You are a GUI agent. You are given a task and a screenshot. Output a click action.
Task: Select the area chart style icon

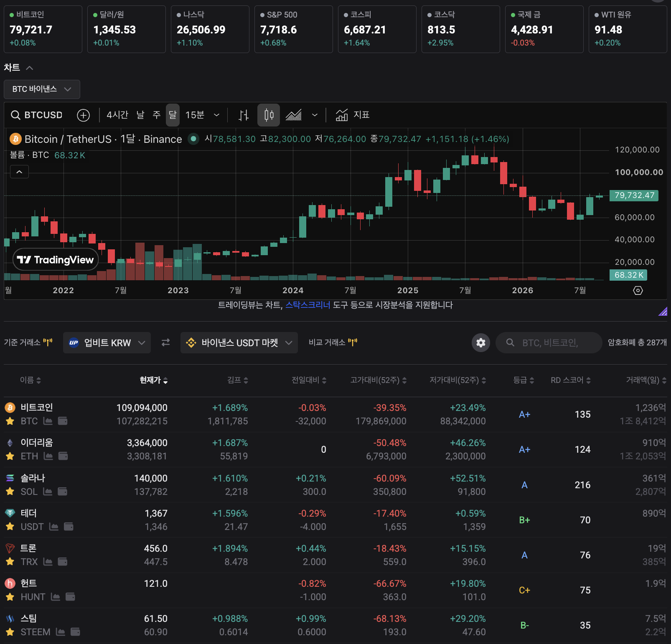click(294, 115)
